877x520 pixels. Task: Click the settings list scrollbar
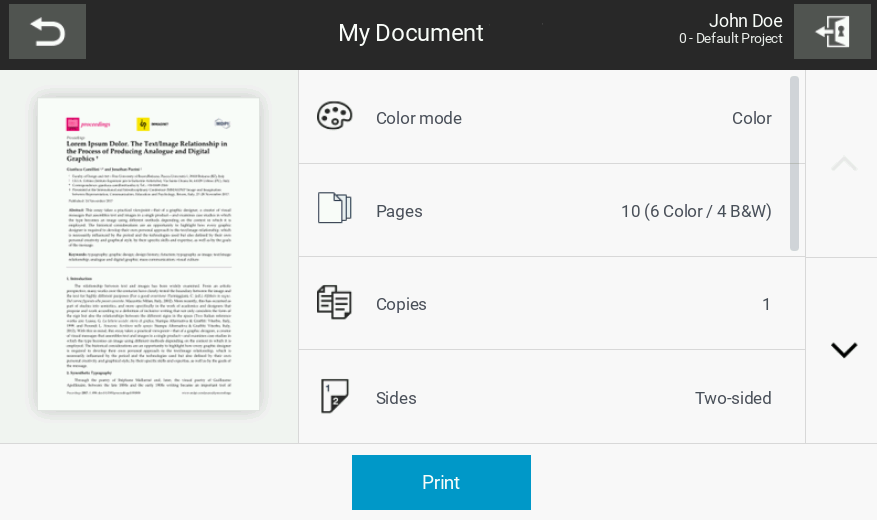[795, 163]
